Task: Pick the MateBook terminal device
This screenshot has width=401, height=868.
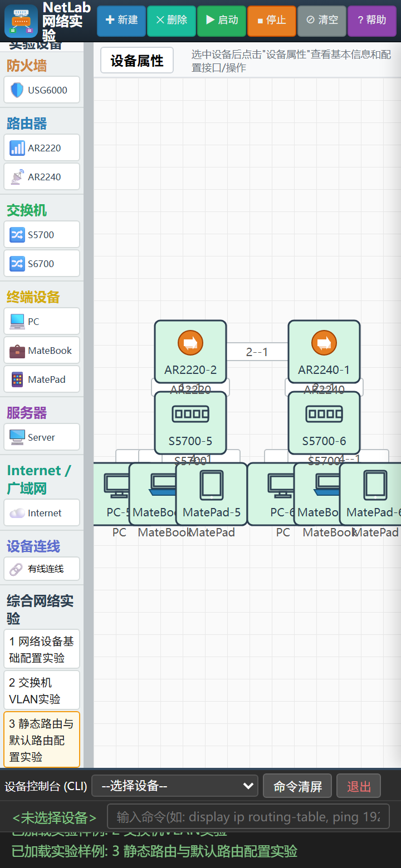Action: 42,351
